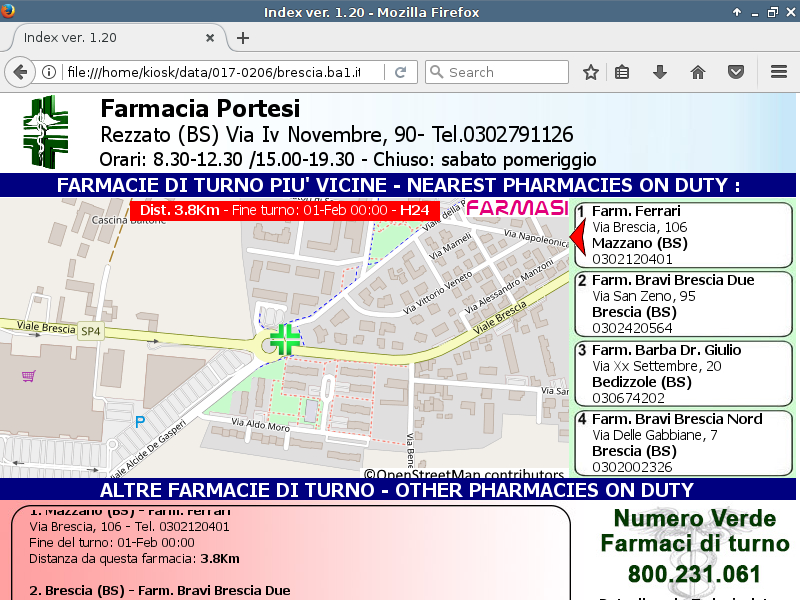Viewport: 800px width, 600px height.
Task: Select Farm. Ferrari pharmacy entry
Action: (684, 235)
